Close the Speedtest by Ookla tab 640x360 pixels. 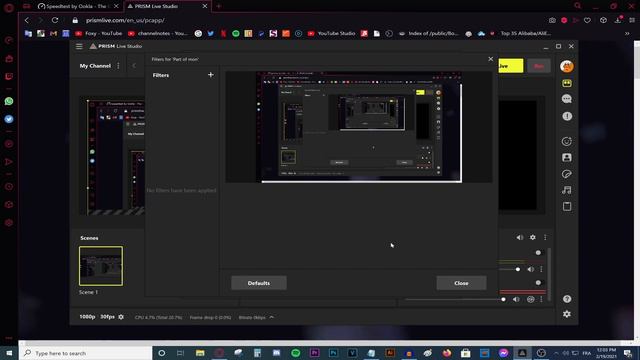pyautogui.click(x=116, y=6)
